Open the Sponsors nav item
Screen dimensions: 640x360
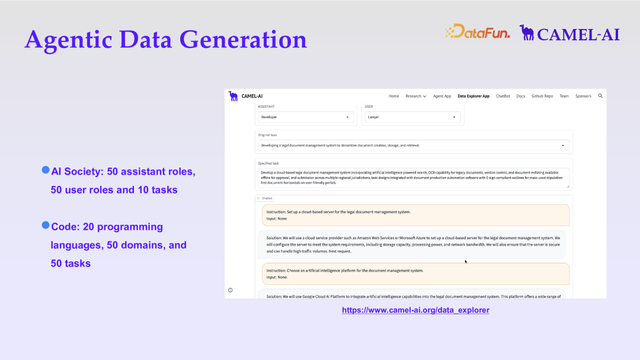(583, 96)
